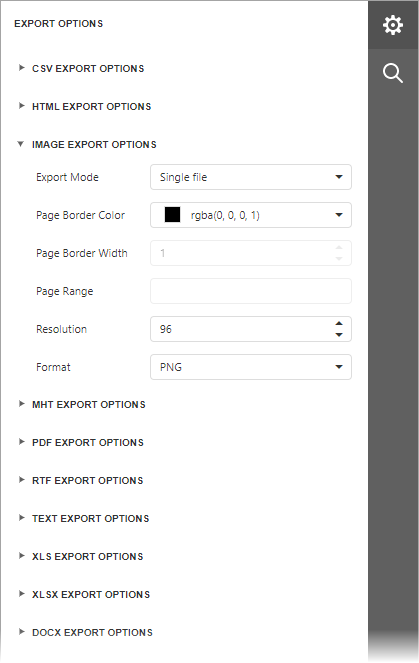Click the Page Range input field

251,291
